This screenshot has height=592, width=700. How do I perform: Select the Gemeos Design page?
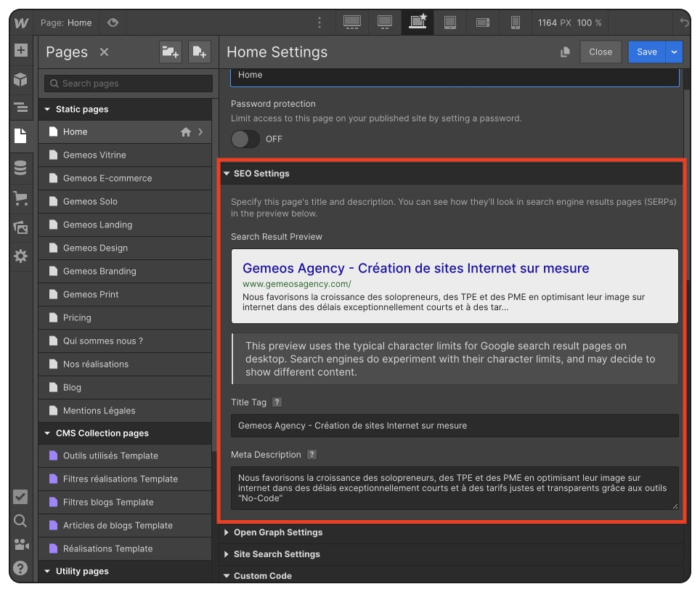(125, 248)
